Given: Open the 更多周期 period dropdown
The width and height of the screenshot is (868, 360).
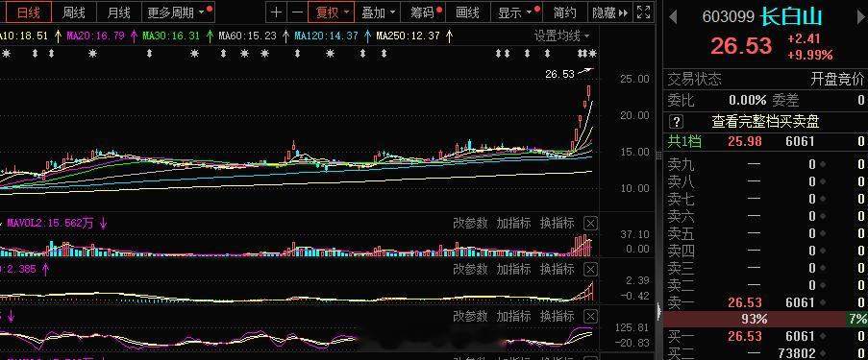Looking at the screenshot, I should click(178, 12).
